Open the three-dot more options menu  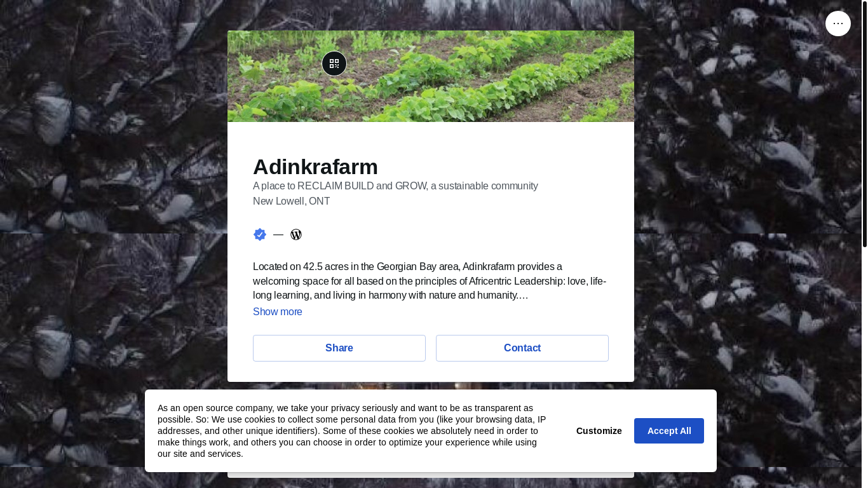837,24
